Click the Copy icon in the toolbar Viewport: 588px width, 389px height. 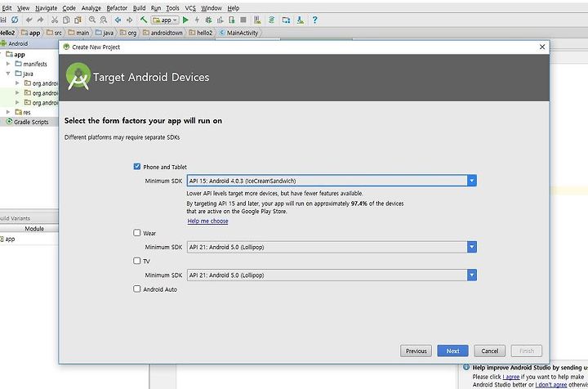click(66, 20)
